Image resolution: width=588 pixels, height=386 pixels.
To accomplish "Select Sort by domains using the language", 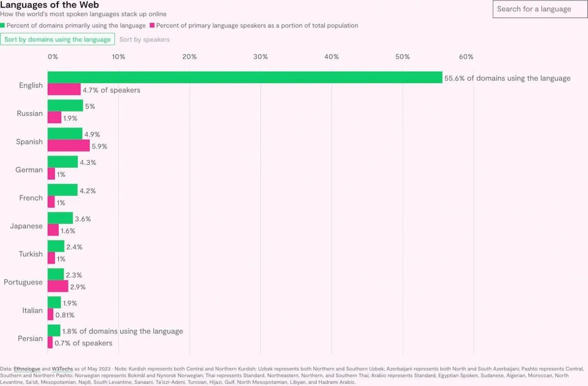I will coord(57,40).
